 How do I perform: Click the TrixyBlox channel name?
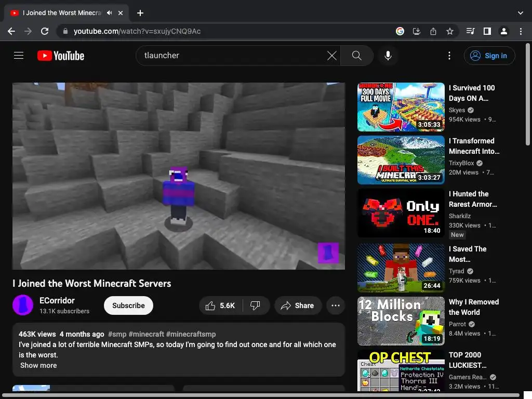click(x=461, y=163)
